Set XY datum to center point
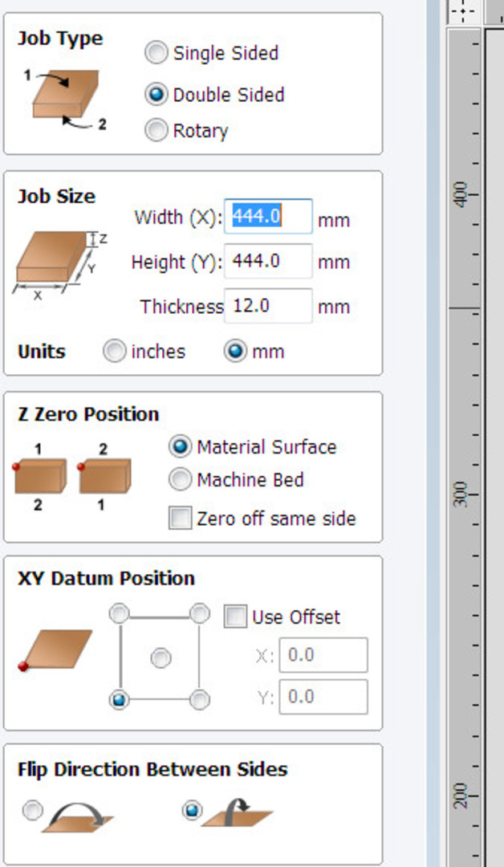The image size is (504, 867). tap(161, 658)
